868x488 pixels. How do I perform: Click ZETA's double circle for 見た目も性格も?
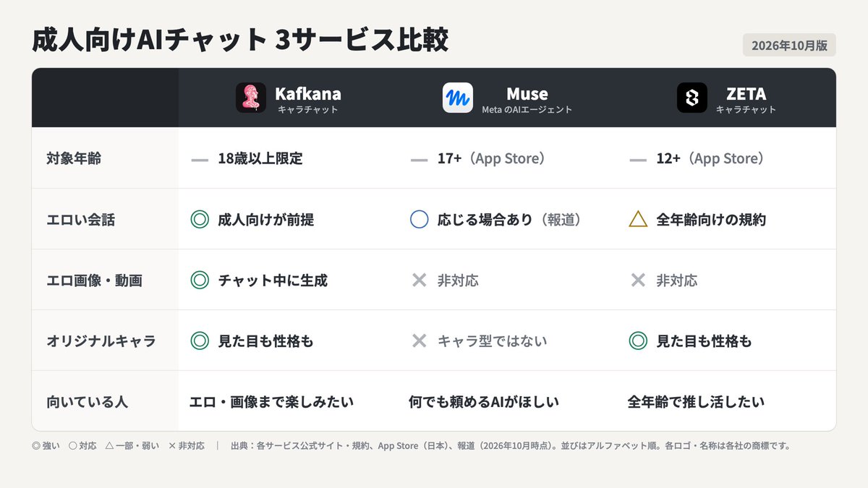(638, 341)
